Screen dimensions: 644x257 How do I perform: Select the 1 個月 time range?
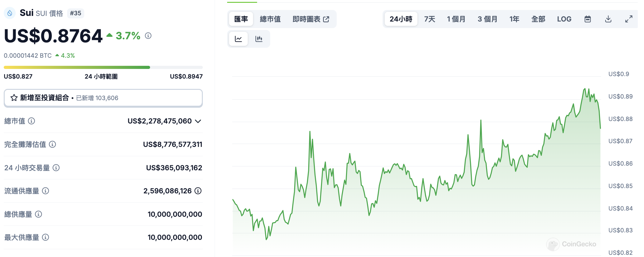(456, 19)
